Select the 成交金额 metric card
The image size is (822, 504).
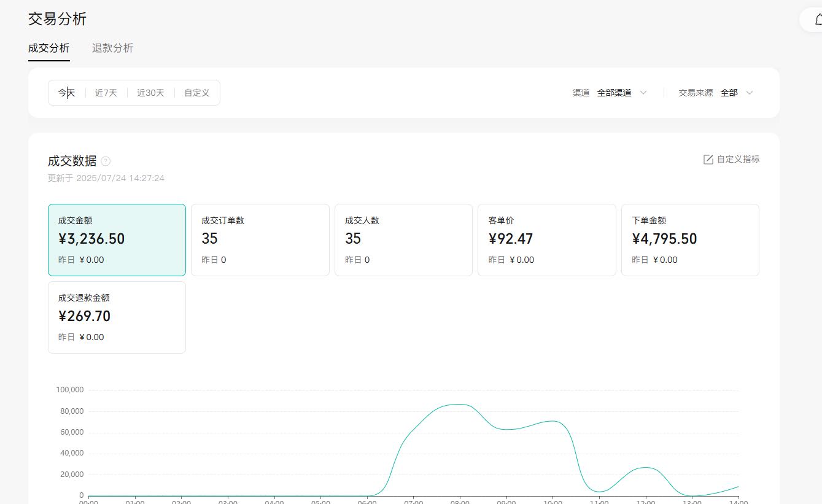pyautogui.click(x=117, y=240)
